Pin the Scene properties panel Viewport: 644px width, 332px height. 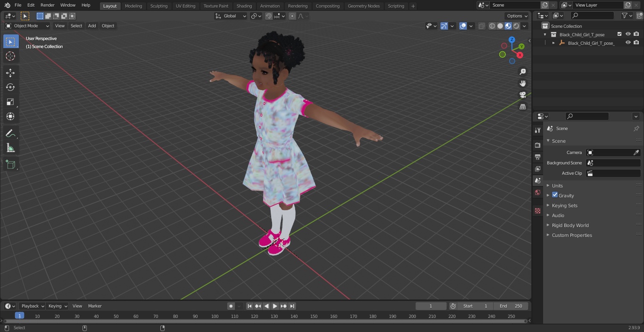(x=636, y=129)
